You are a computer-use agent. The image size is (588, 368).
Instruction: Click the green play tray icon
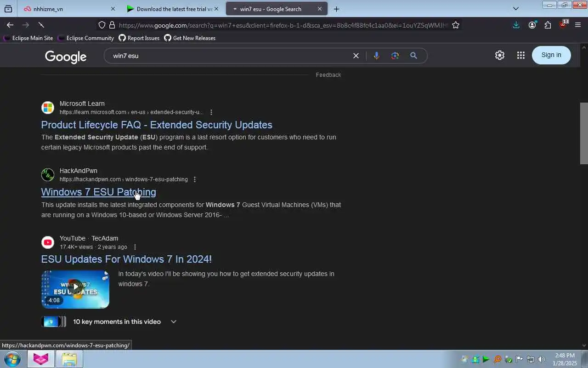point(486,359)
